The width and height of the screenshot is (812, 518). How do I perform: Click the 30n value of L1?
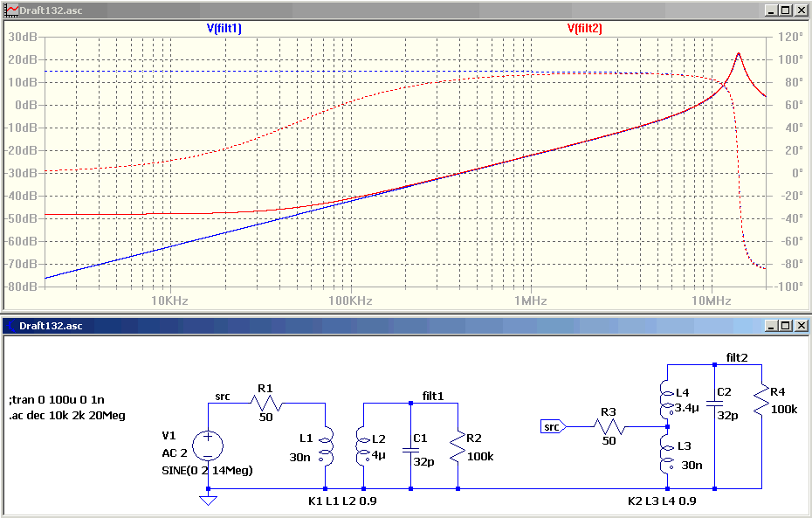299,458
